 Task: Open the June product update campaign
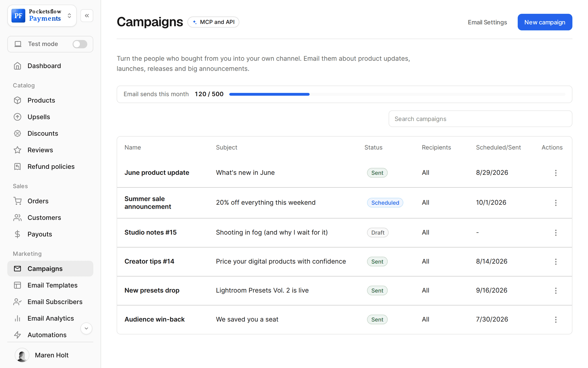click(157, 172)
